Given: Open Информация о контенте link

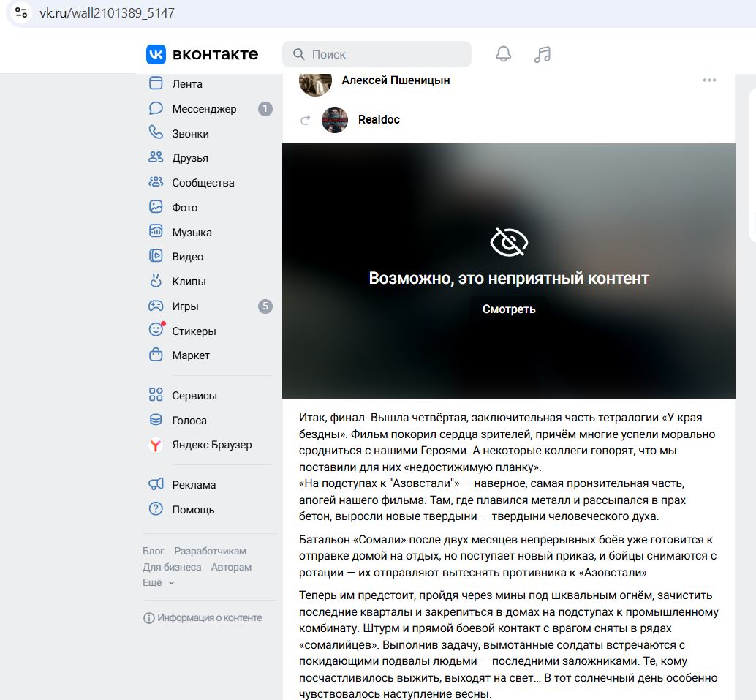Looking at the screenshot, I should click(203, 617).
